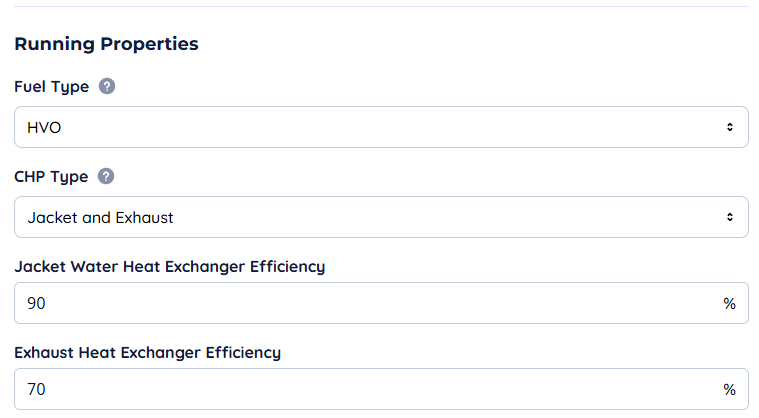
Task: Click the Exhaust Heat Exchanger Efficiency label
Action: (x=147, y=352)
